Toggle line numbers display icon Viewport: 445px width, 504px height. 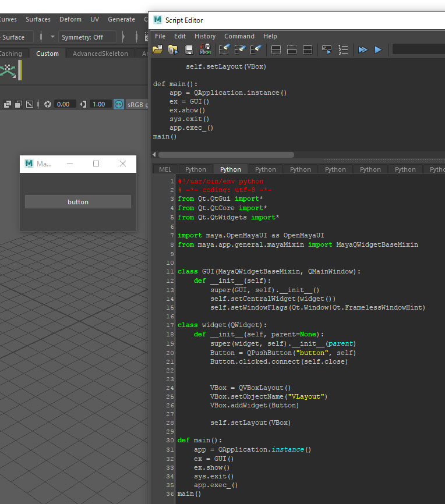(343, 50)
